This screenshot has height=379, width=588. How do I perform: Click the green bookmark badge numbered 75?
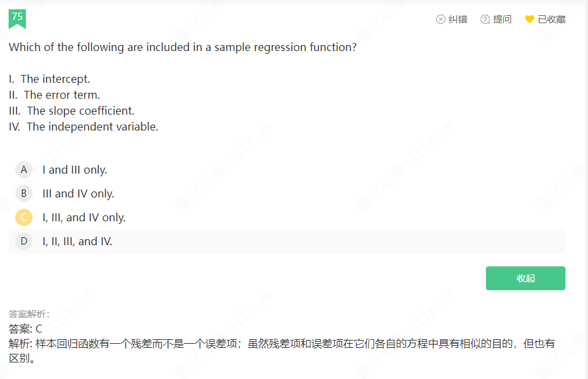point(17,18)
